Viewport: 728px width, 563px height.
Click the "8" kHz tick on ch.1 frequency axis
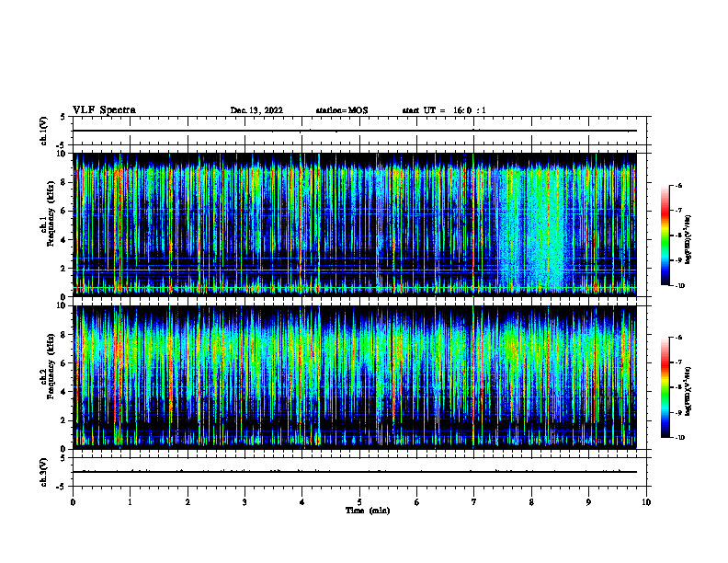[x=64, y=182]
